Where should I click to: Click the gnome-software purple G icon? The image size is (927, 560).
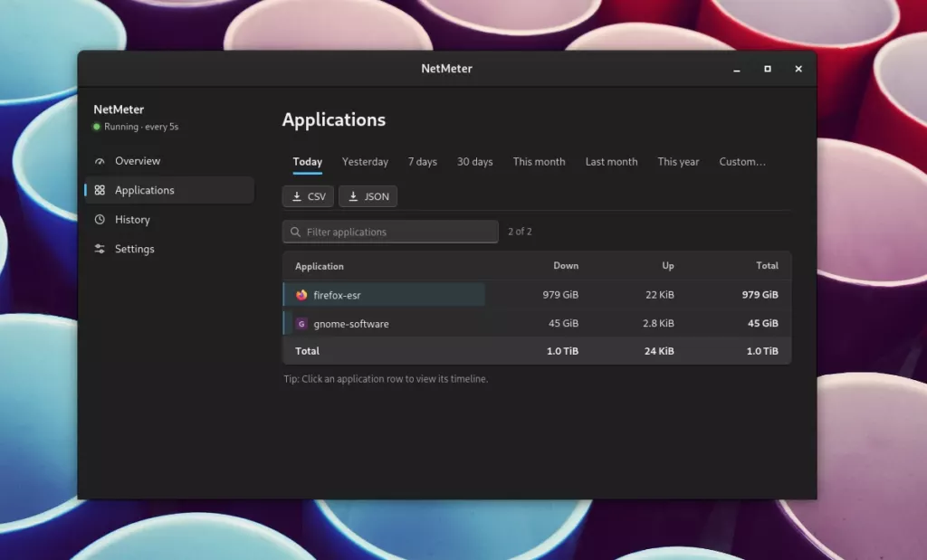(301, 324)
